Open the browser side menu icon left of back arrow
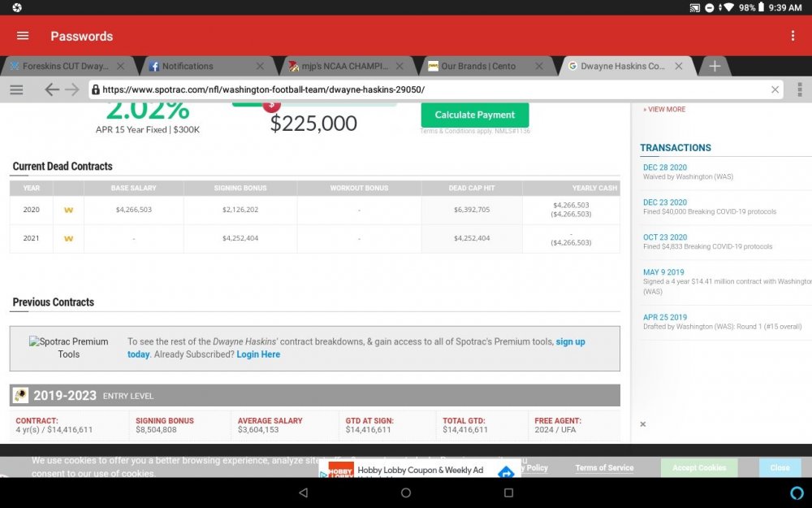Screen dimensions: 812x508 (x=16, y=89)
